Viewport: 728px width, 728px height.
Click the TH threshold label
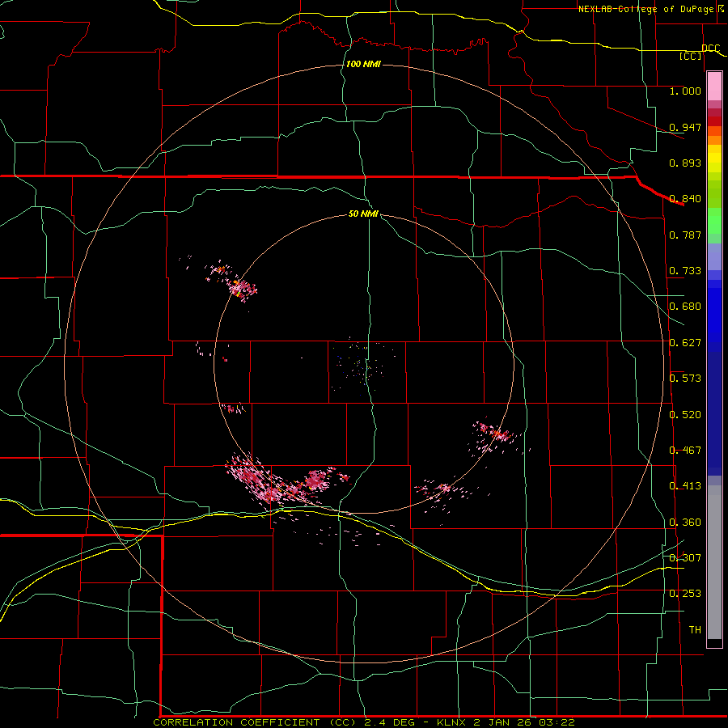(x=695, y=630)
